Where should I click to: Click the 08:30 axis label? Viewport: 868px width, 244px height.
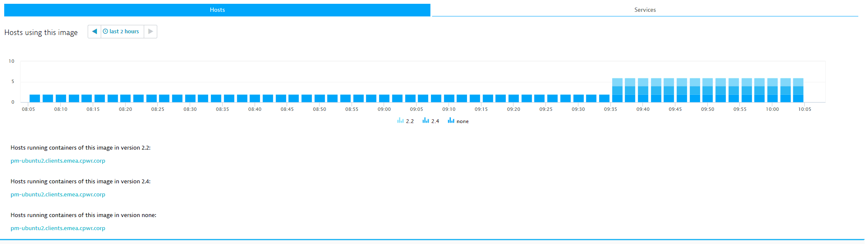coord(190,109)
